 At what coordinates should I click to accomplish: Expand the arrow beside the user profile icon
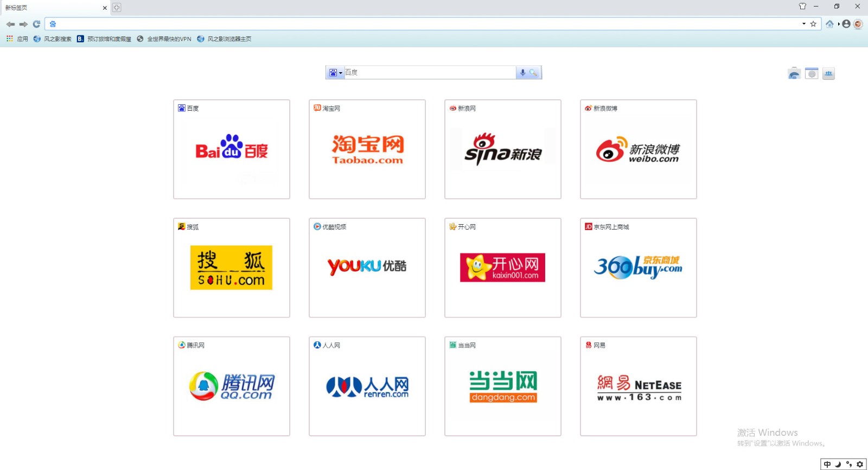coord(839,24)
